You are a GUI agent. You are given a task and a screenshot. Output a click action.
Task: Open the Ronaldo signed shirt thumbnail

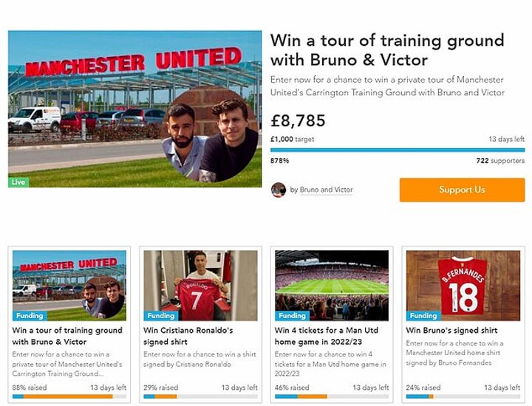(200, 285)
